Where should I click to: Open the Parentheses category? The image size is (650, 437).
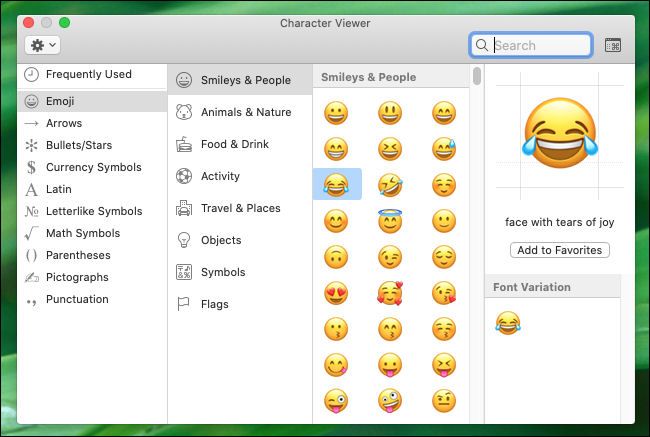92,255
